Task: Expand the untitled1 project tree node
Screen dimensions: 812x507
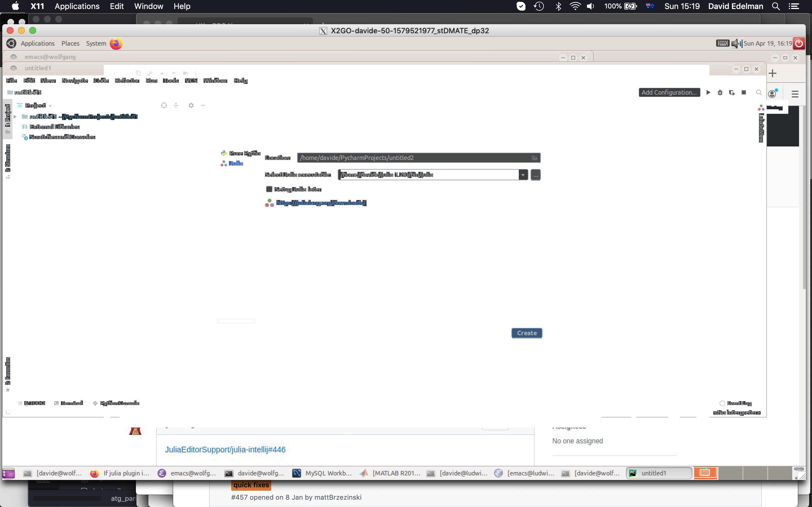Action: [x=15, y=117]
